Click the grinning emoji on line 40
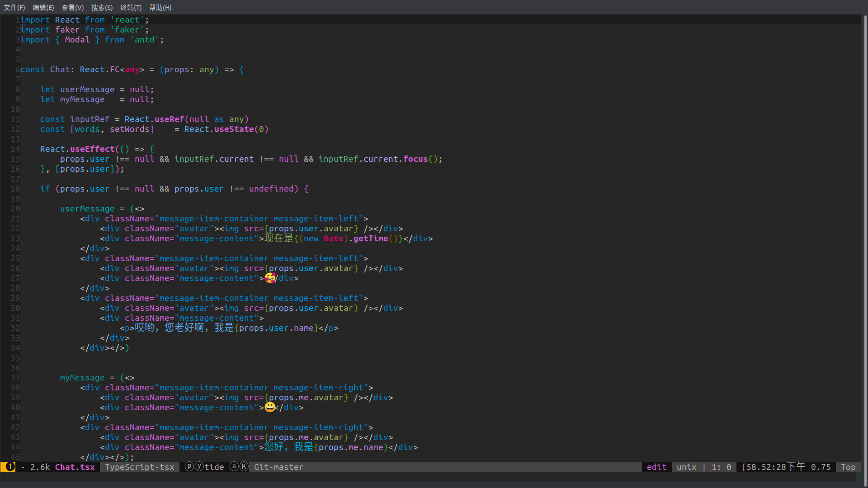 coord(270,407)
